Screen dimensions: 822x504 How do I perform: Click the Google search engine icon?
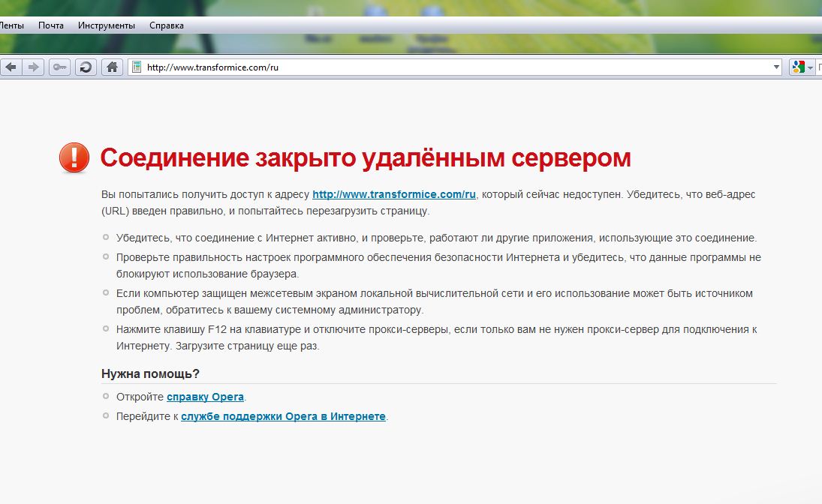[799, 67]
